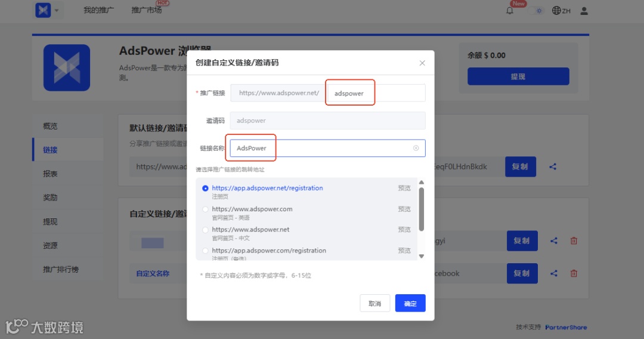Open 推广市场 menu
The image size is (644, 339).
[x=147, y=10]
